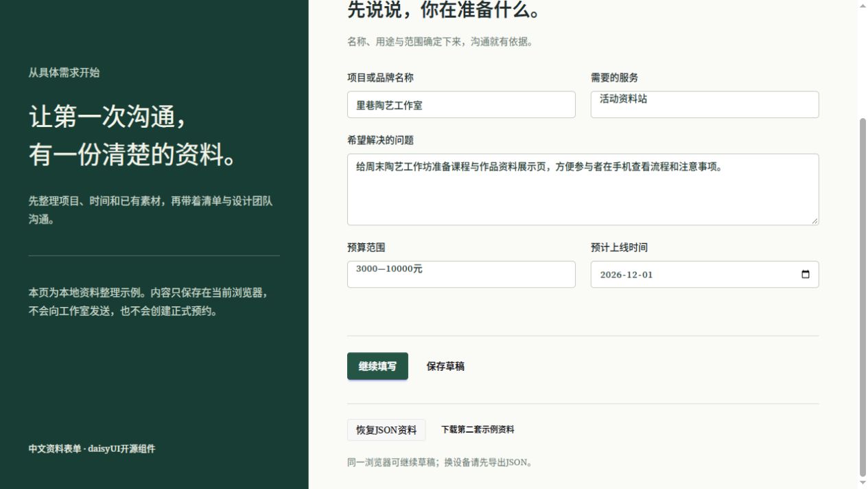This screenshot has height=489, width=868.
Task: Click the page vertical scrollbar thumb
Action: click(863, 297)
